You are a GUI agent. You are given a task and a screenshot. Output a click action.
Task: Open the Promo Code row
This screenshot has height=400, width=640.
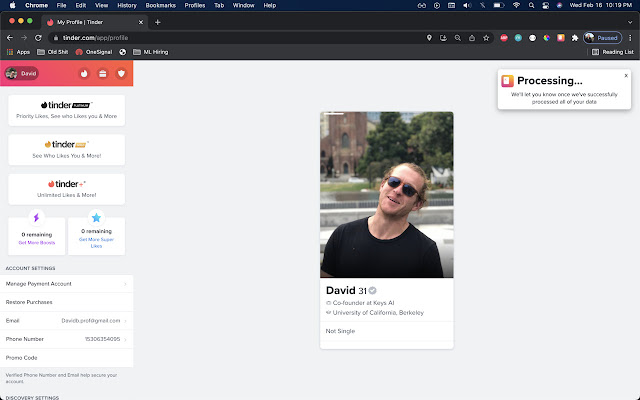(x=67, y=358)
